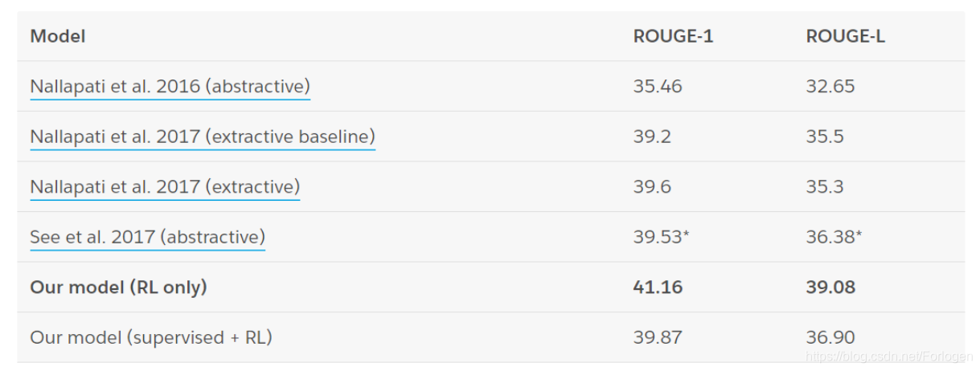The image size is (980, 371).
Task: Follow the Nallapati et al. 2017 (extractive) link
Action: [x=165, y=187]
